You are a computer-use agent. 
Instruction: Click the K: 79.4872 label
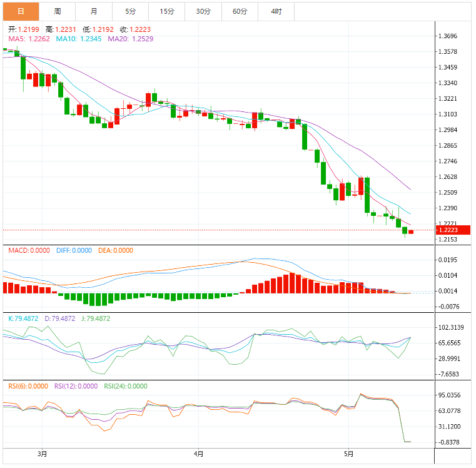[23, 318]
